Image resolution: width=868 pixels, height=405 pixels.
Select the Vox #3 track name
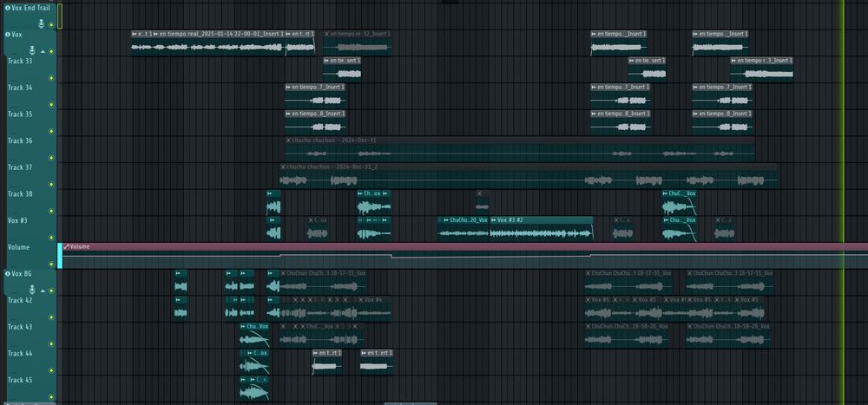coord(17,220)
